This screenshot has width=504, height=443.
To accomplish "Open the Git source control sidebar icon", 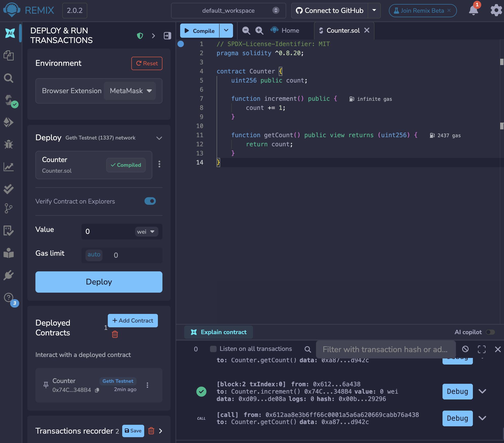I will click(x=9, y=208).
